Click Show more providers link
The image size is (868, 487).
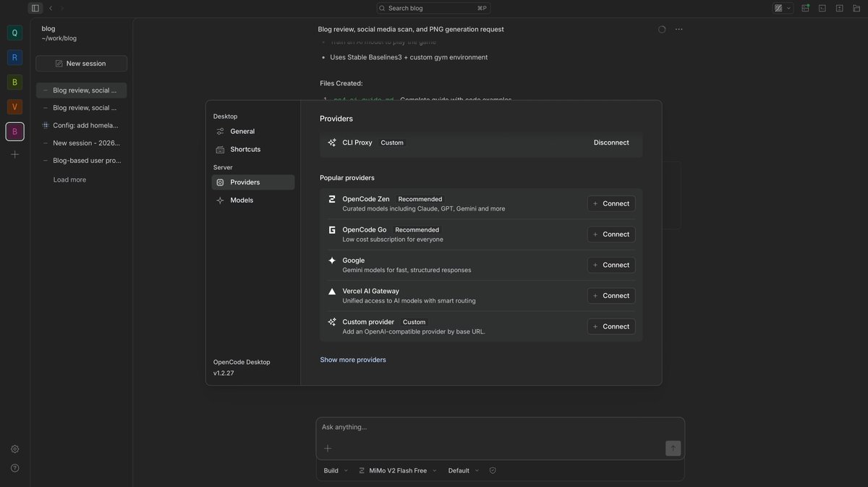[353, 360]
